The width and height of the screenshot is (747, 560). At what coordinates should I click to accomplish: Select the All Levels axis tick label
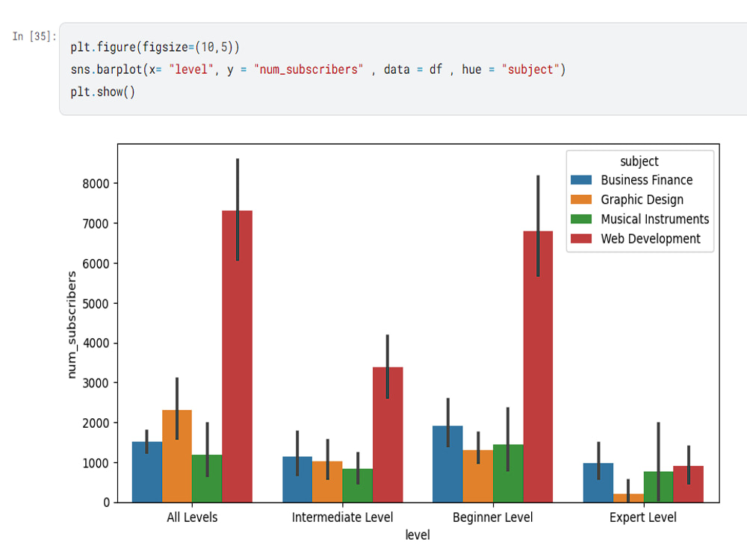coord(191,517)
